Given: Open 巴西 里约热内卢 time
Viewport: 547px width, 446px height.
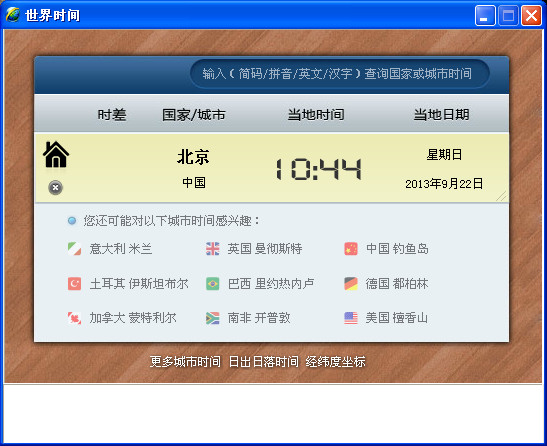Looking at the screenshot, I should pos(271,284).
